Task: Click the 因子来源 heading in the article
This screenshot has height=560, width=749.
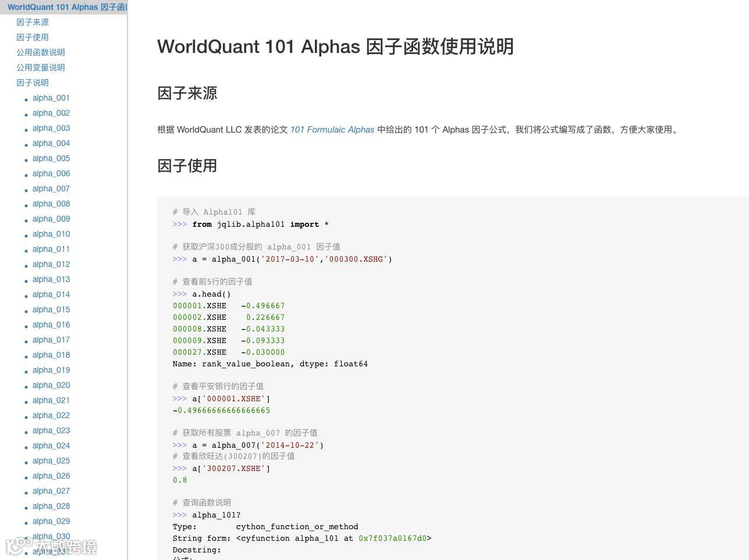Action: (187, 93)
